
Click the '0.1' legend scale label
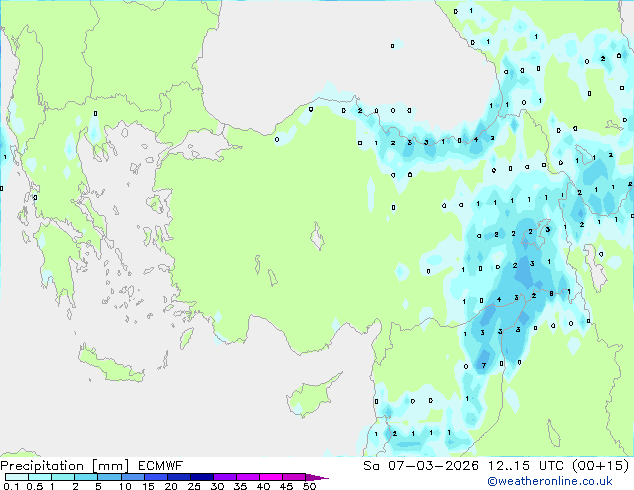(11, 486)
